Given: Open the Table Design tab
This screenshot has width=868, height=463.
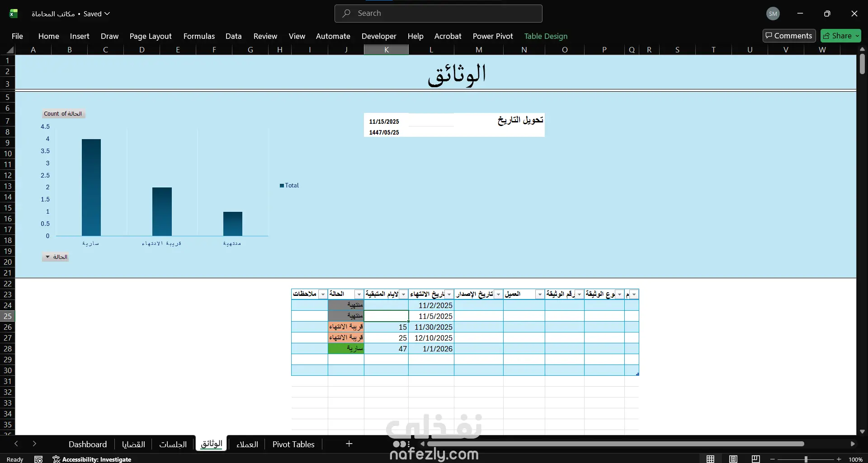Looking at the screenshot, I should point(546,36).
